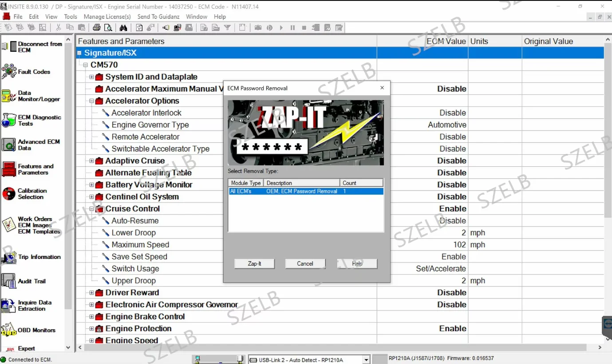The width and height of the screenshot is (612, 364).
Task: Click Cancel in ECM Password Removal
Action: pyautogui.click(x=305, y=263)
